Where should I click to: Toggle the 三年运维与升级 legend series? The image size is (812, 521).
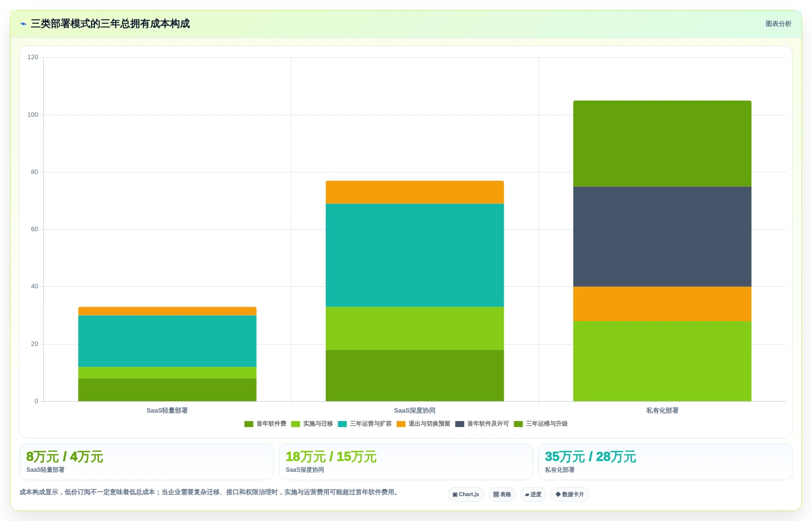point(541,424)
